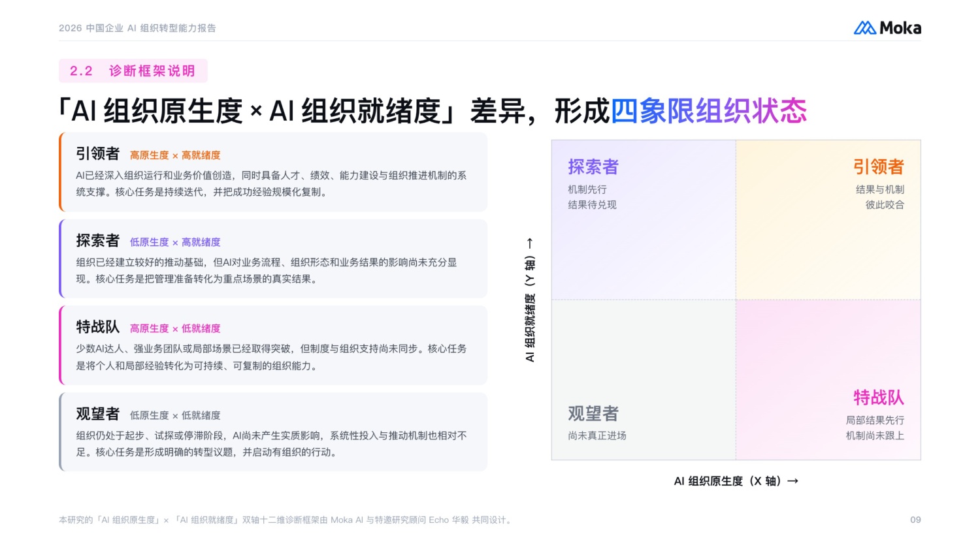Click the description starting "少数AI达人"
The height and width of the screenshot is (551, 980).
[x=271, y=357]
